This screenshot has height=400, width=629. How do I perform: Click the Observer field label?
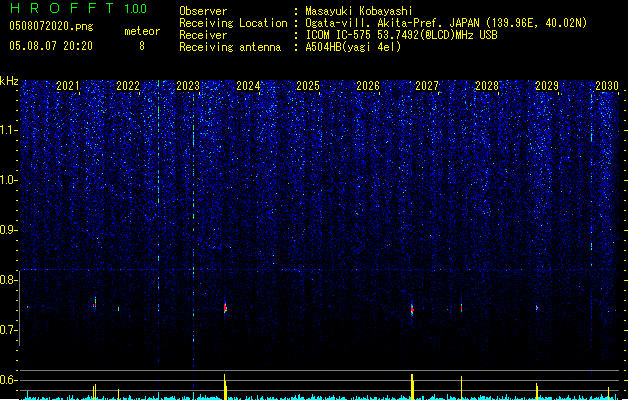203,11
